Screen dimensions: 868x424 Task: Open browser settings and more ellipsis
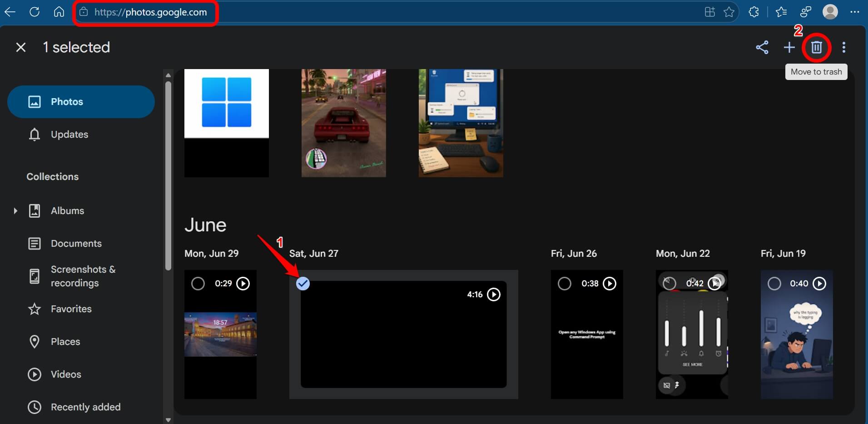pyautogui.click(x=854, y=12)
